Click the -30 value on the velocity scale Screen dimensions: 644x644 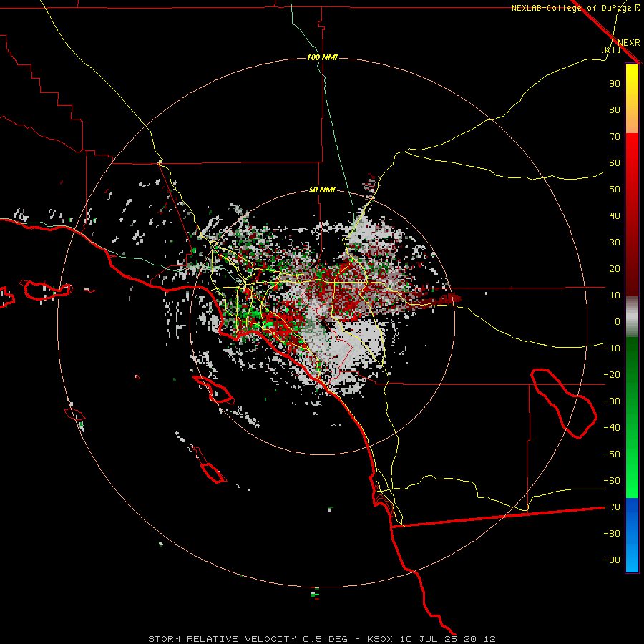pyautogui.click(x=612, y=401)
